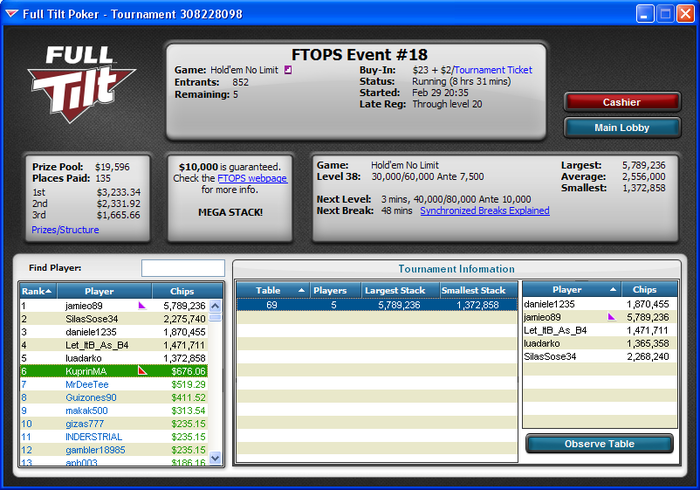Select luadarko in the rank list
Screen dimensions: 700x490
click(x=114, y=358)
